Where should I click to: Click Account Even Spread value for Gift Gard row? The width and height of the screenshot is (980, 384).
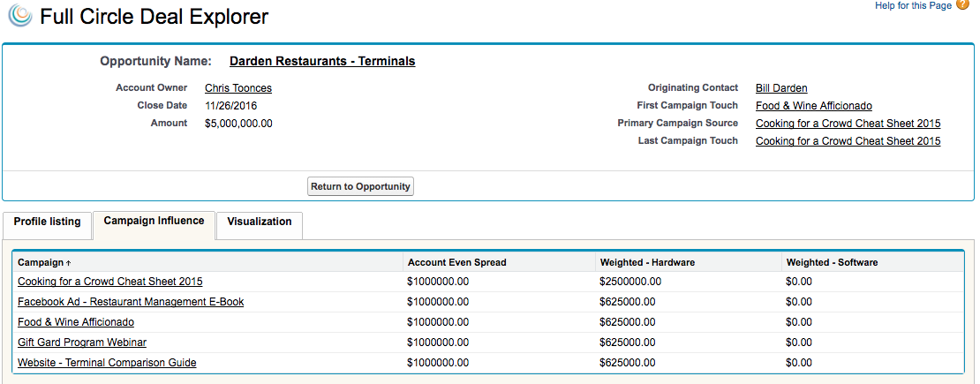coord(438,343)
